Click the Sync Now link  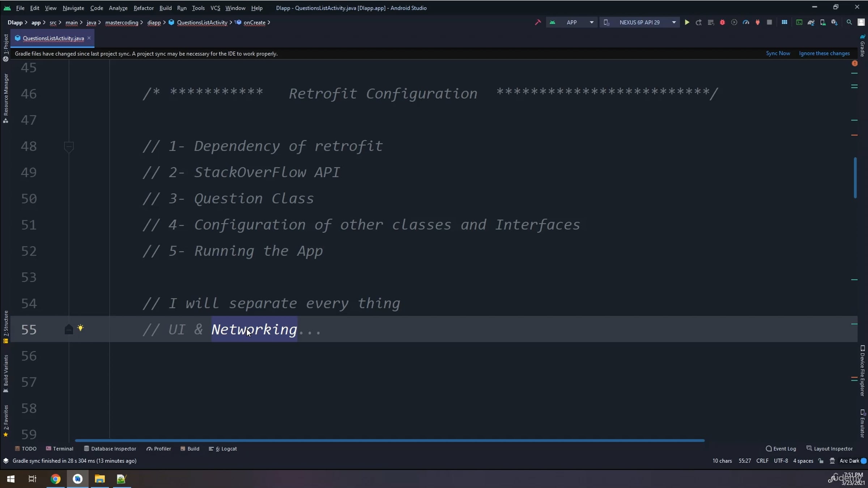tap(778, 53)
